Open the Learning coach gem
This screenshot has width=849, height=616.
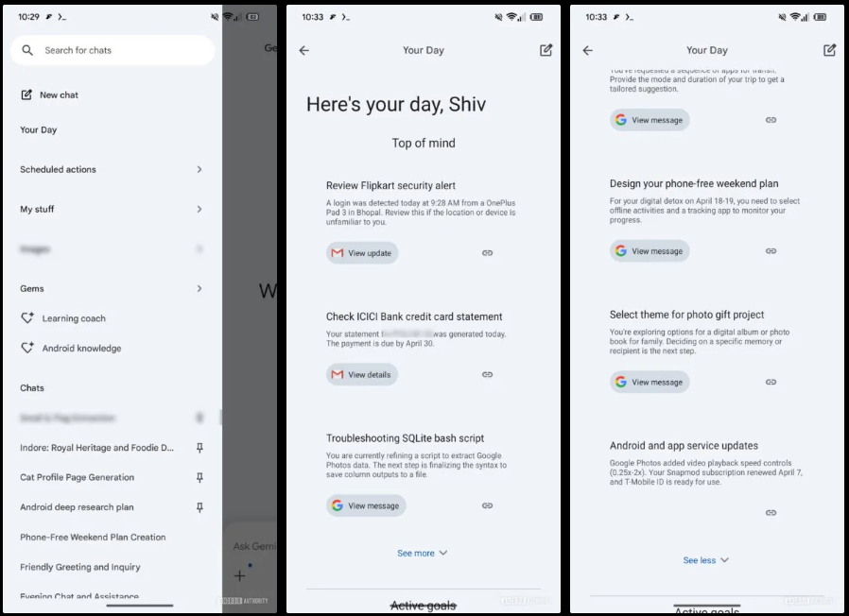[73, 318]
